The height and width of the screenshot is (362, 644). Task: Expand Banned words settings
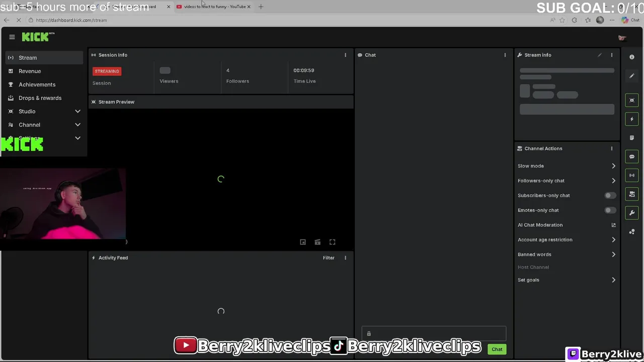point(613,254)
